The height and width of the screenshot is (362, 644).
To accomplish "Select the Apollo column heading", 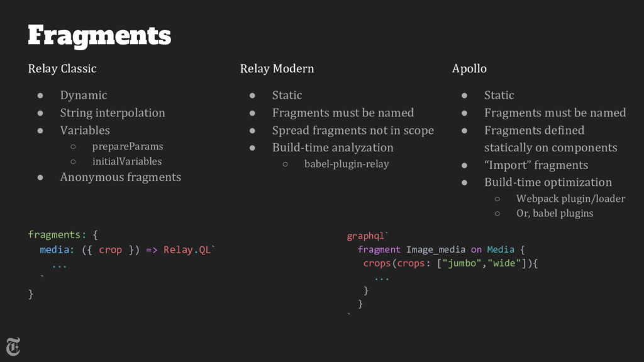I will pos(469,69).
